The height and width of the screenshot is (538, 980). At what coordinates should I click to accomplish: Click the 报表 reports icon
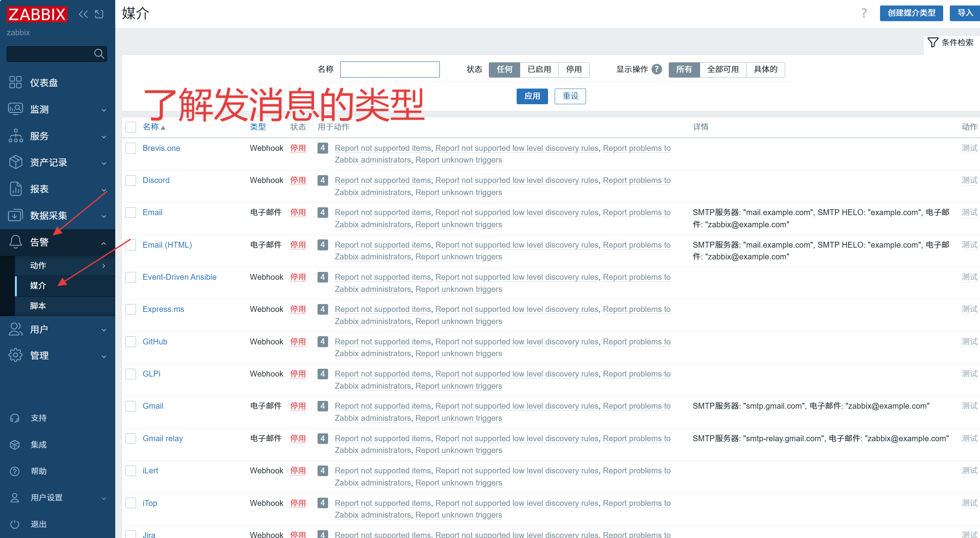pyautogui.click(x=15, y=189)
